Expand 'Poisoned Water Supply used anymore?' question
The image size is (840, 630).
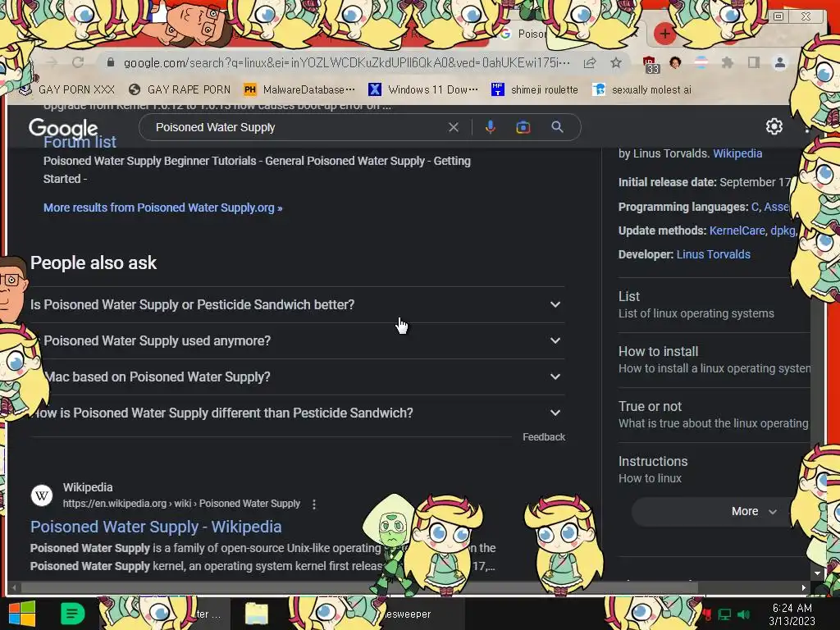point(297,340)
